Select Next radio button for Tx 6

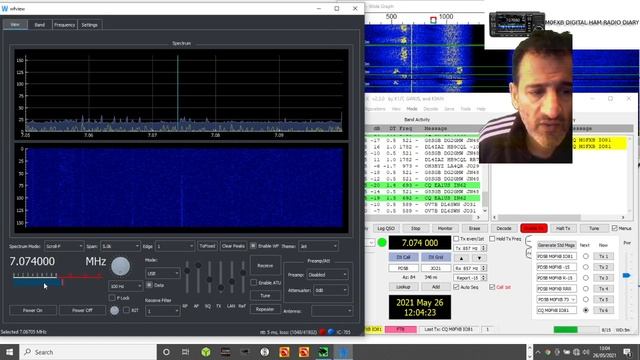[586, 310]
